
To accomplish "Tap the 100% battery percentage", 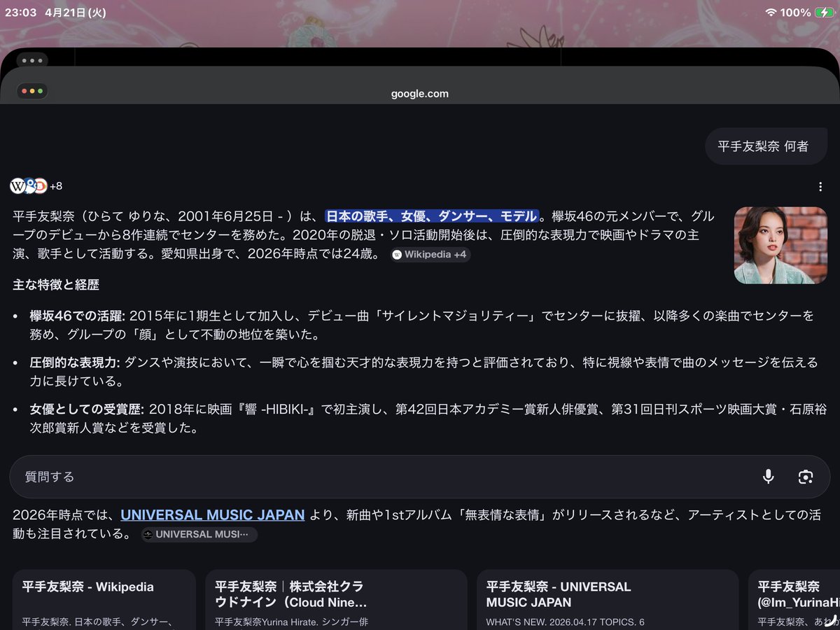I will [x=796, y=13].
